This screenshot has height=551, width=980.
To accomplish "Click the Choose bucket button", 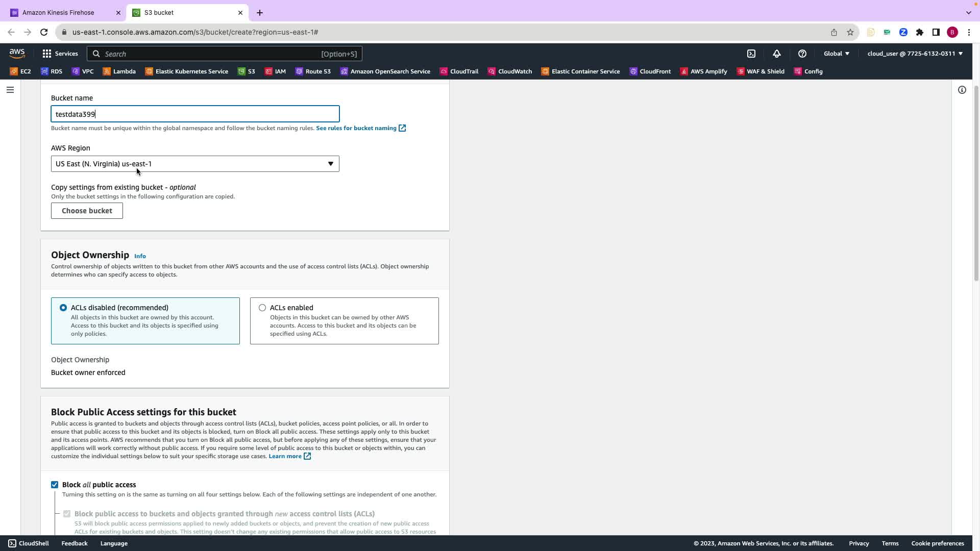I will (87, 211).
